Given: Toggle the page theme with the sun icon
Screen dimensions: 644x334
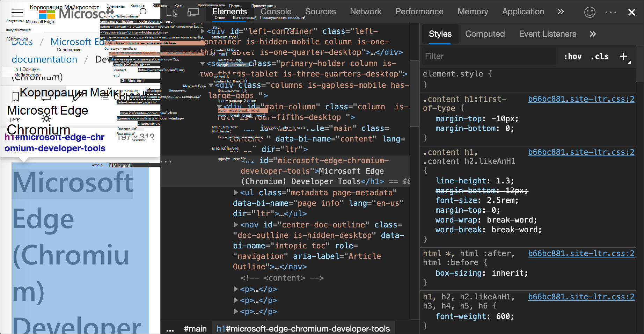Looking at the screenshot, I should click(x=46, y=119).
